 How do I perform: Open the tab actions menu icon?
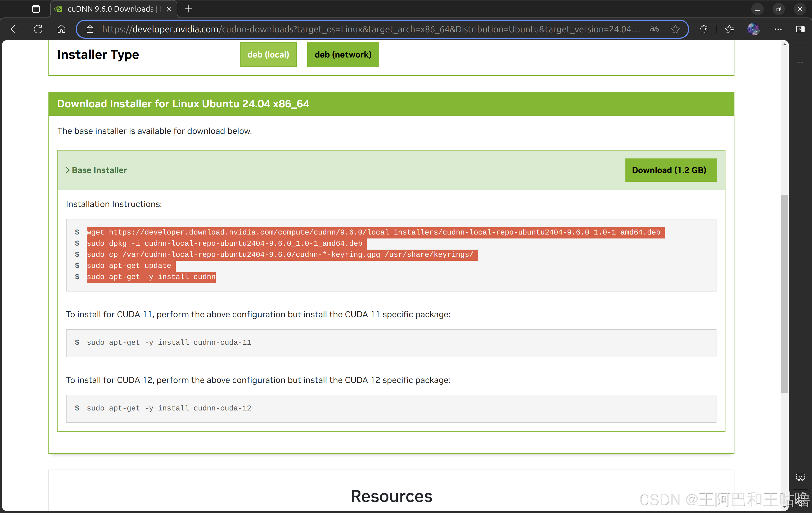[x=36, y=9]
